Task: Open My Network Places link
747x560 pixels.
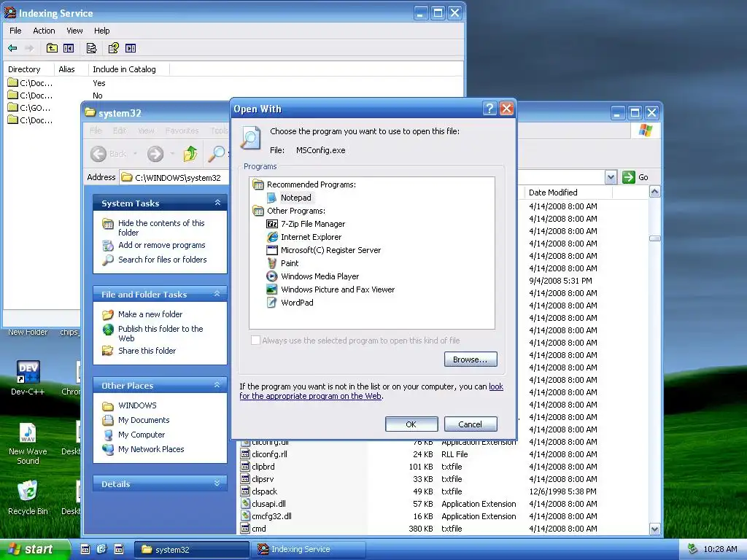Action: 151,449
